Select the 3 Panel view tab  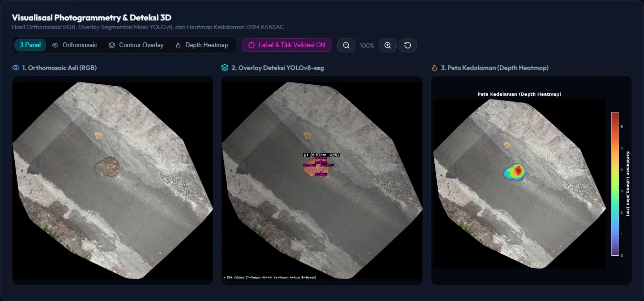click(x=30, y=45)
